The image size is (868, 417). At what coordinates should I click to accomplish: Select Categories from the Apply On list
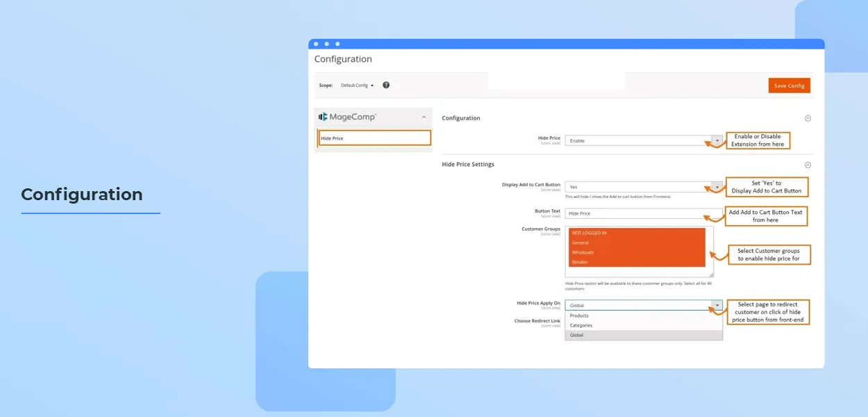[581, 325]
